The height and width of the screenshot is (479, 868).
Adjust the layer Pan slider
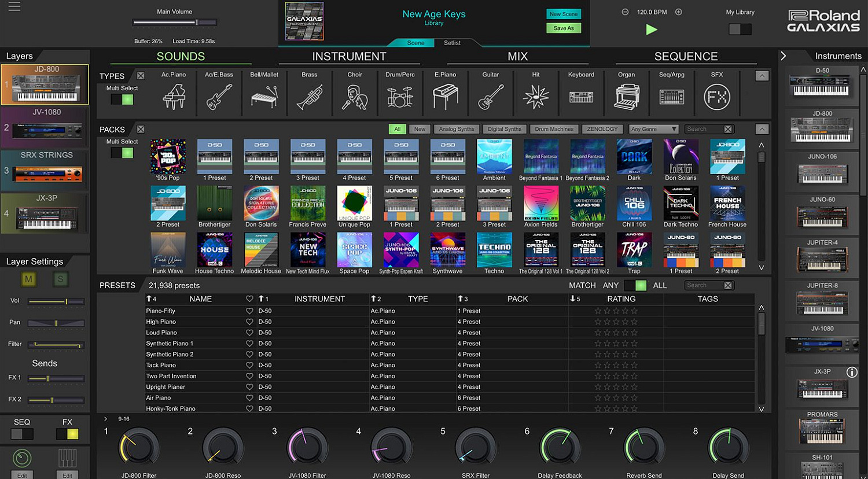click(x=56, y=323)
